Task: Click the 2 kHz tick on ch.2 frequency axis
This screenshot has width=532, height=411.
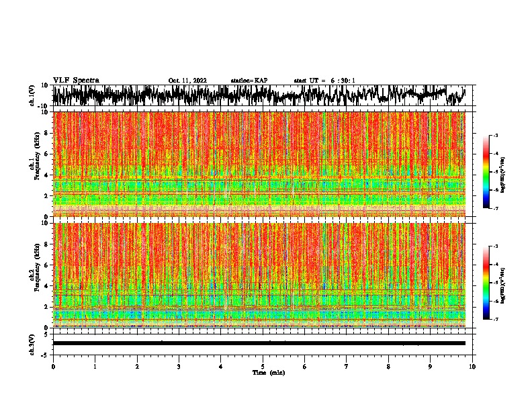Action: coord(46,307)
